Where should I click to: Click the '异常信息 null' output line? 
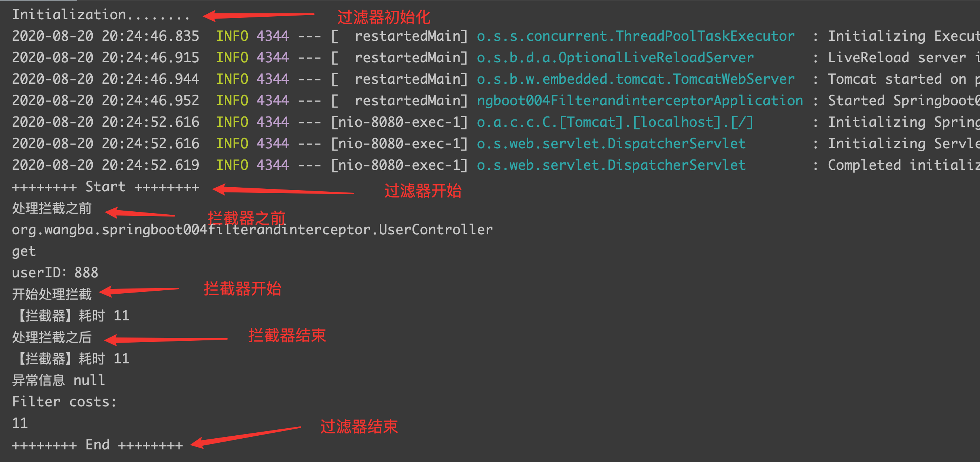pos(58,380)
